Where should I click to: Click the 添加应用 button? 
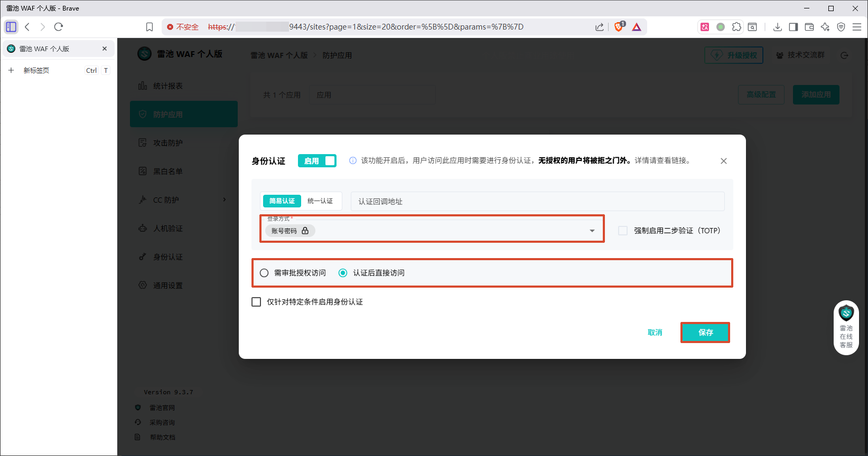click(816, 95)
